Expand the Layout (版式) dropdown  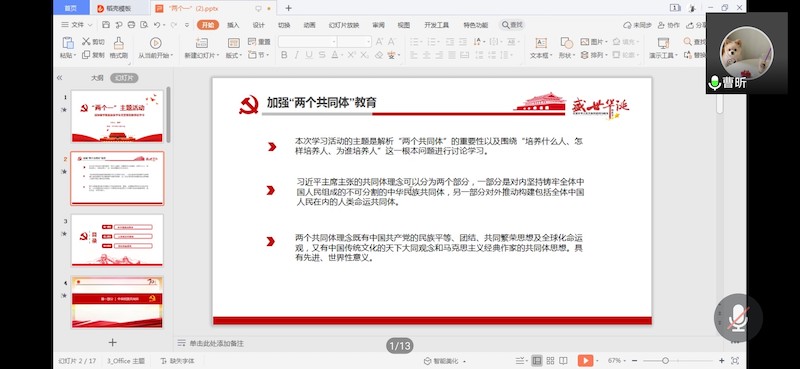tap(234, 55)
